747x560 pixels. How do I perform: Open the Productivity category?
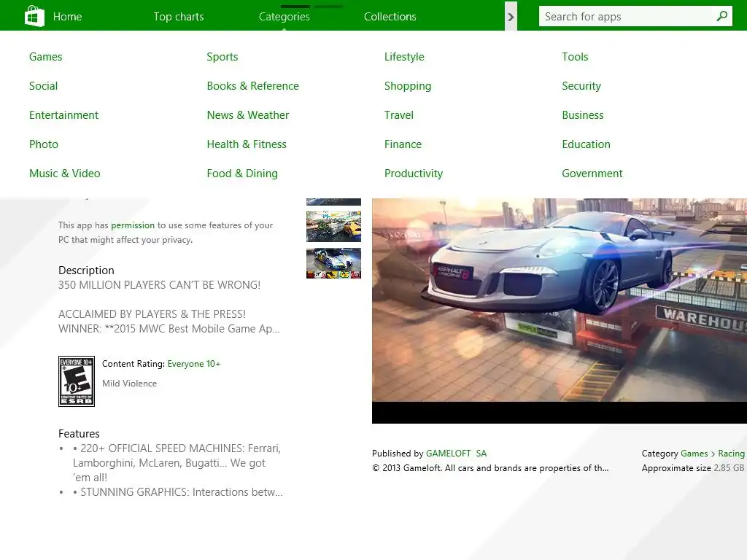[414, 173]
